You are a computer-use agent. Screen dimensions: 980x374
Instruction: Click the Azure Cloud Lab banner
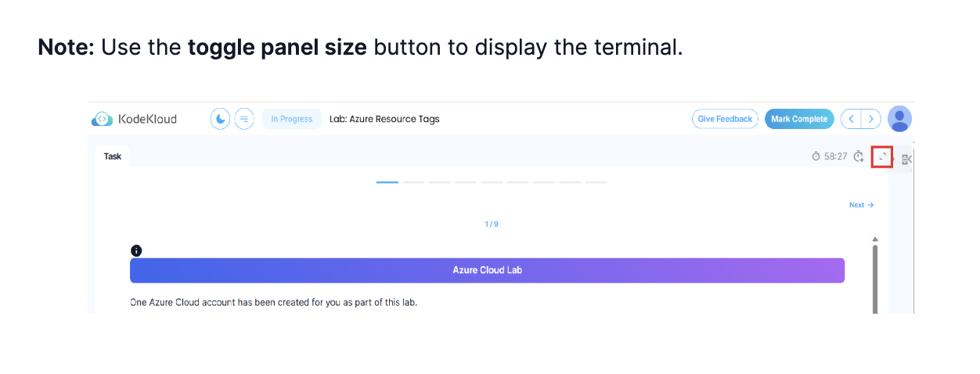click(487, 270)
